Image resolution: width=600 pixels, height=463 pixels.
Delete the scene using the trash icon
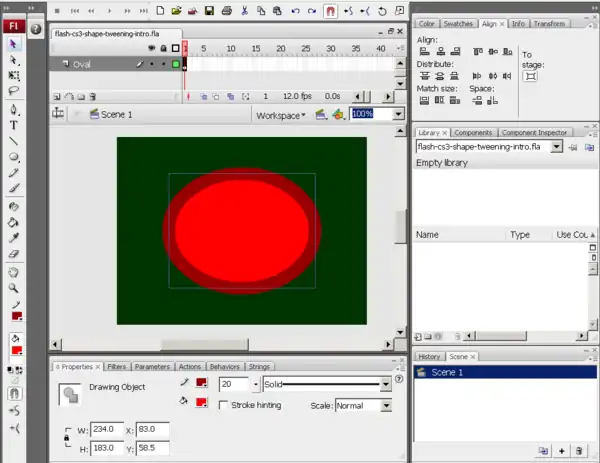click(579, 451)
